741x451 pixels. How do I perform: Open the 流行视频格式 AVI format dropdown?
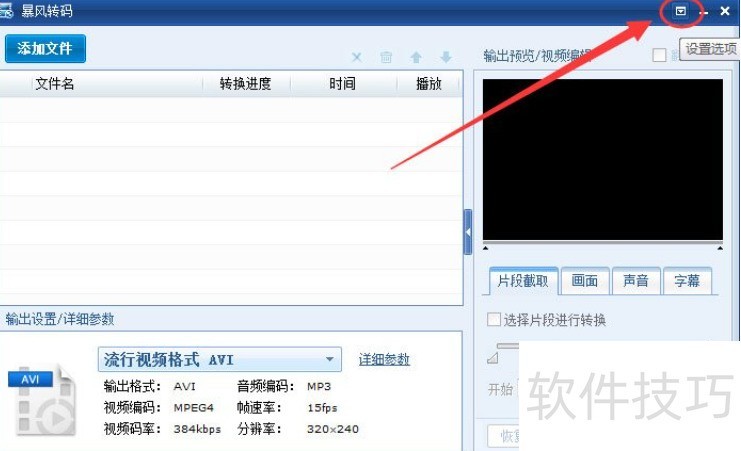pos(220,360)
